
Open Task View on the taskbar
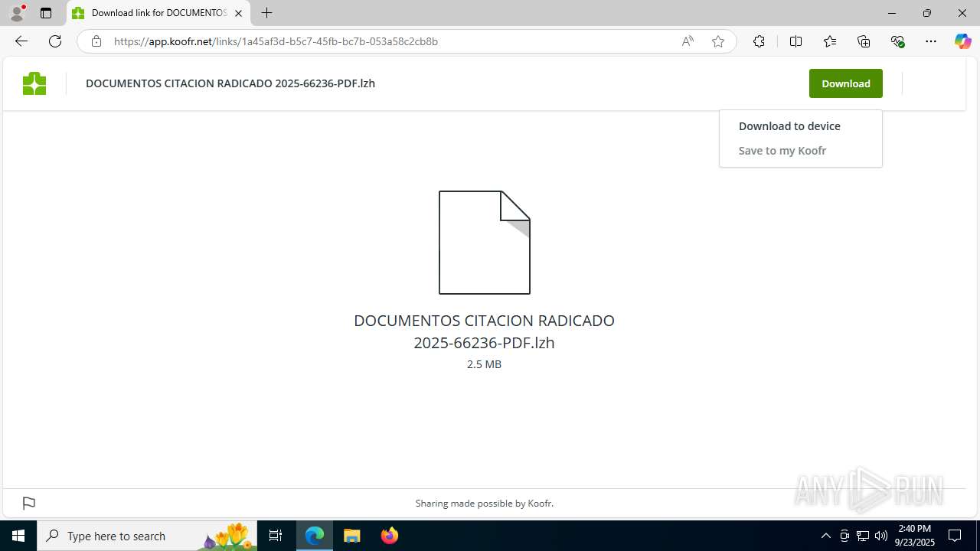pyautogui.click(x=276, y=536)
